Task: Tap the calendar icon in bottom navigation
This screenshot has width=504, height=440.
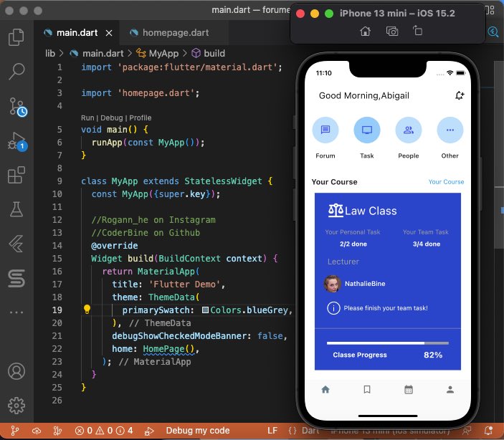Action: coord(409,390)
